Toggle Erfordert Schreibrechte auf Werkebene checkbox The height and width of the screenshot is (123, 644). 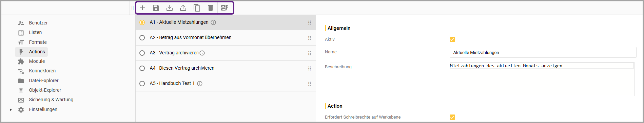(452, 117)
